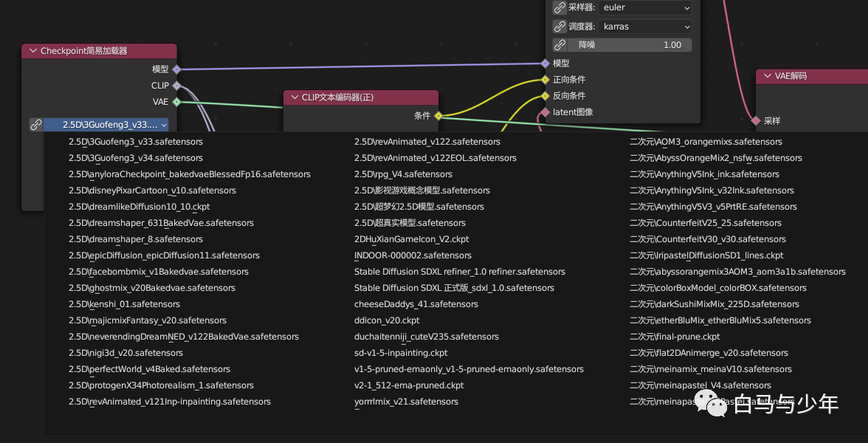Screen dimensions: 868x443
Task: Collapse the CLIP文本编码器(正) node
Action: coord(294,97)
